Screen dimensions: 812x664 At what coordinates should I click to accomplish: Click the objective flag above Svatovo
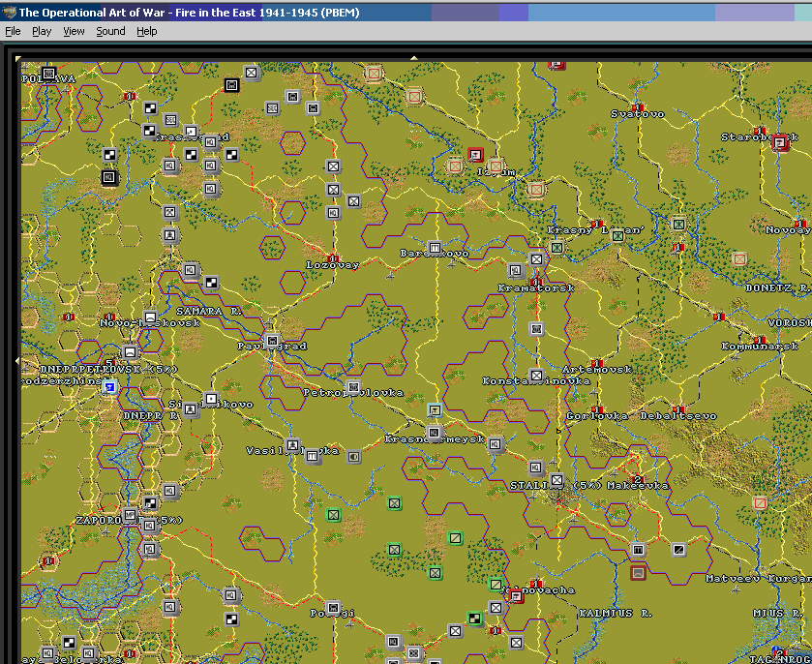638,107
